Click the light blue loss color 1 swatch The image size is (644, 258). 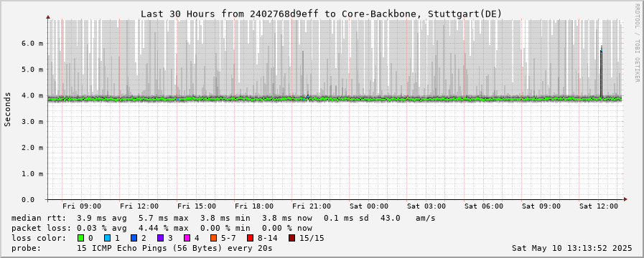tap(107, 238)
